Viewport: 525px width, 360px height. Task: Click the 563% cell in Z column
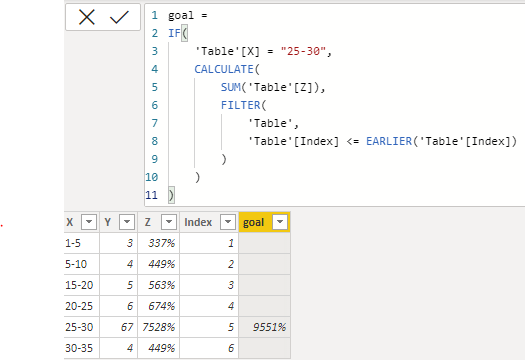tap(158, 285)
